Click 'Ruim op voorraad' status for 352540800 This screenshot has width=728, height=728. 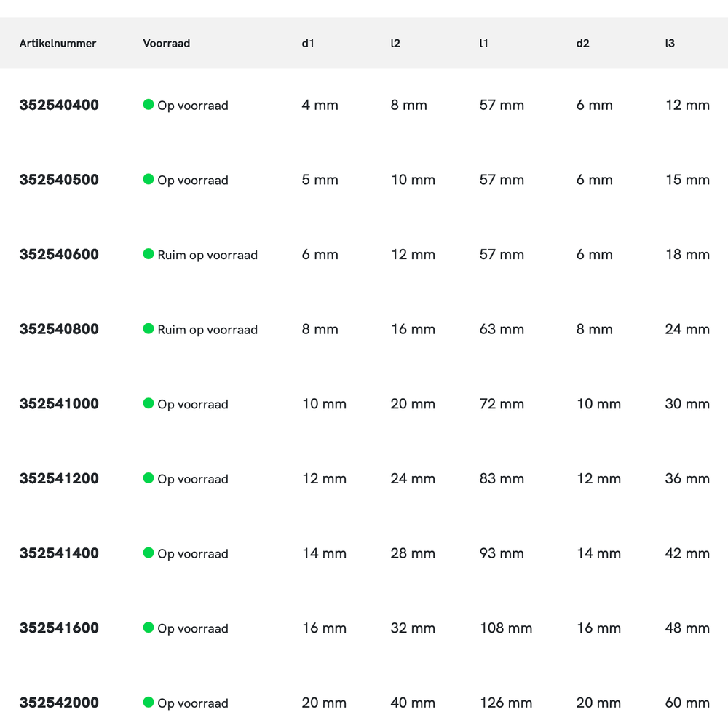click(207, 330)
